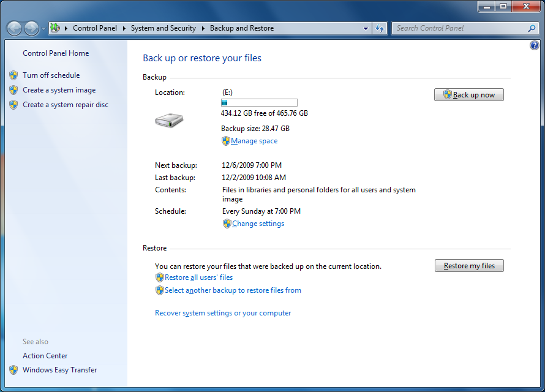Click the backup drive icon
The image size is (545, 392).
pos(169,121)
